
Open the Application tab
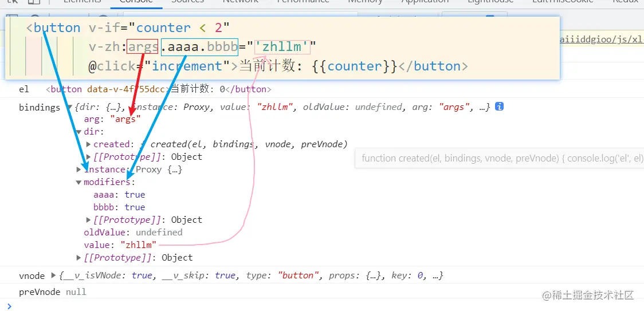coord(425,1)
